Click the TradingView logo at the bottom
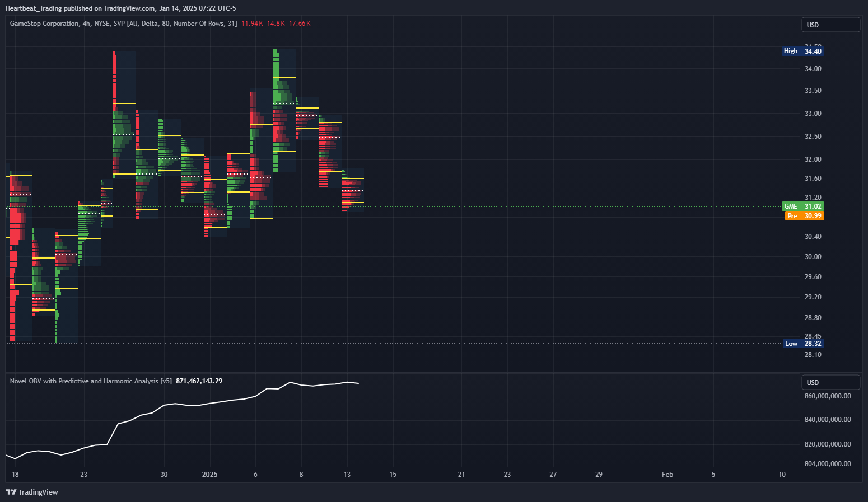Image resolution: width=868 pixels, height=502 pixels. (x=32, y=492)
